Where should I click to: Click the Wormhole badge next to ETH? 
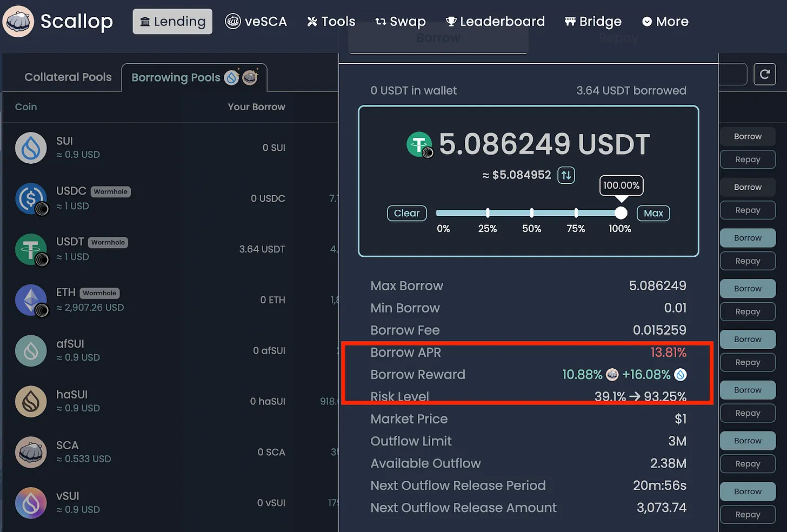point(99,293)
